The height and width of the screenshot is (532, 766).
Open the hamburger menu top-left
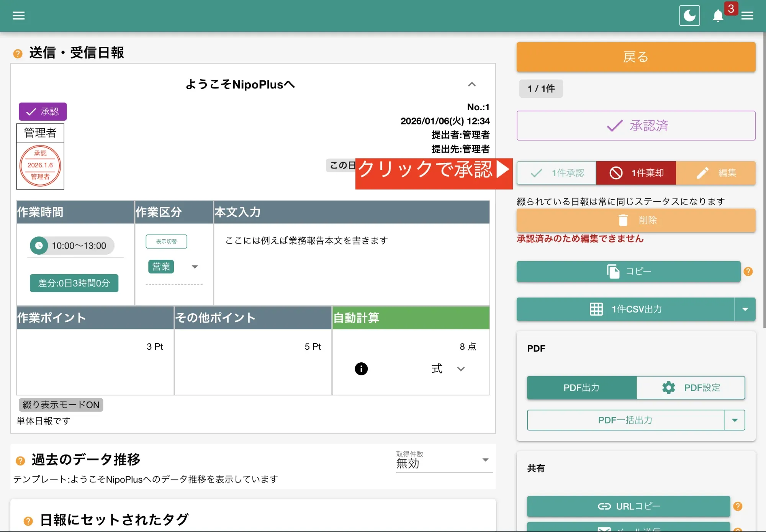coord(18,15)
